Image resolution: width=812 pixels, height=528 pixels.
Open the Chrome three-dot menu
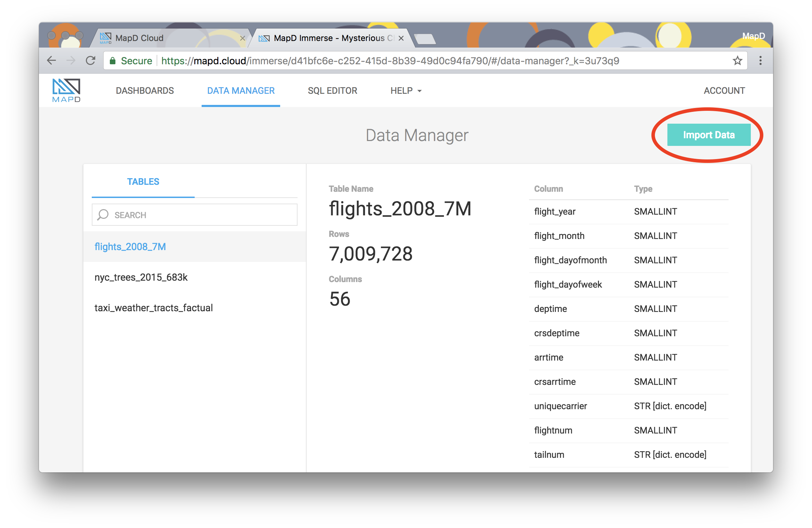(761, 60)
